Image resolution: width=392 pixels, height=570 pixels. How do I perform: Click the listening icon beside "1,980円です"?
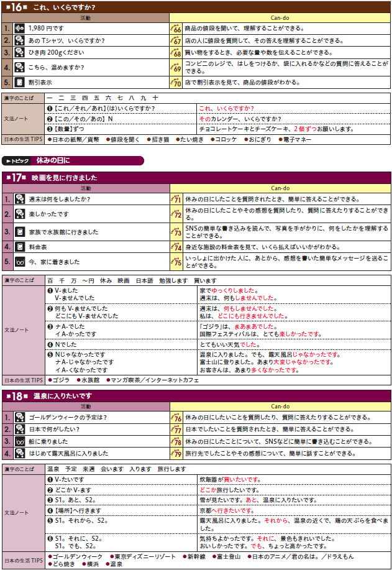[x=19, y=29]
